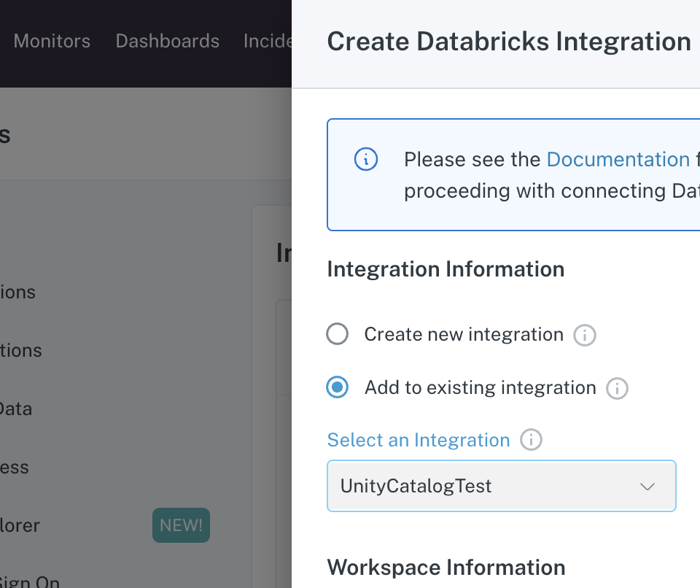The width and height of the screenshot is (700, 588).
Task: Open the Documentation link
Action: [618, 159]
